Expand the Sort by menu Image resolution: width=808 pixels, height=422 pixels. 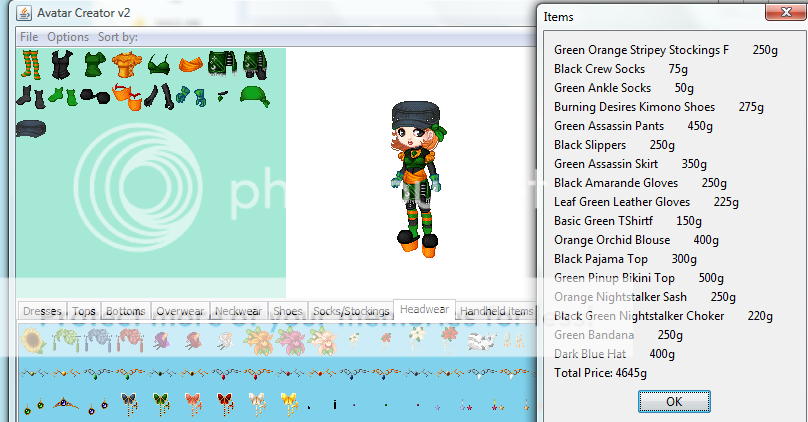point(118,37)
